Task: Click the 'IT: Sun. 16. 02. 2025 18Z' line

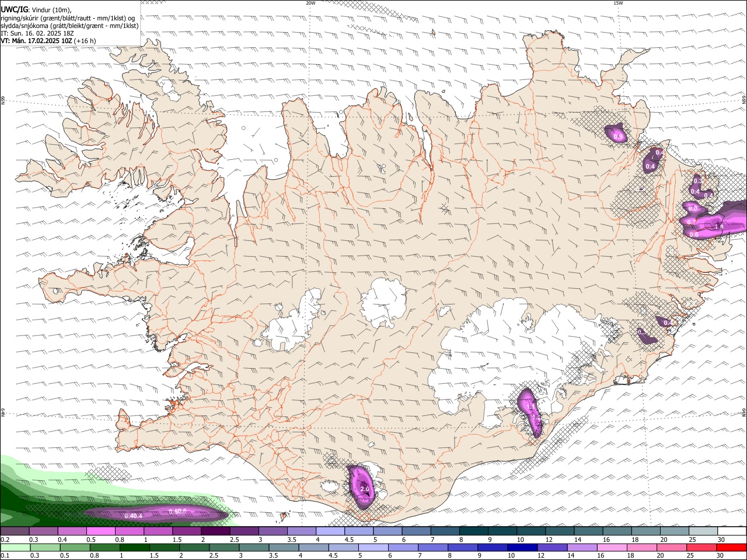Action: (37, 33)
